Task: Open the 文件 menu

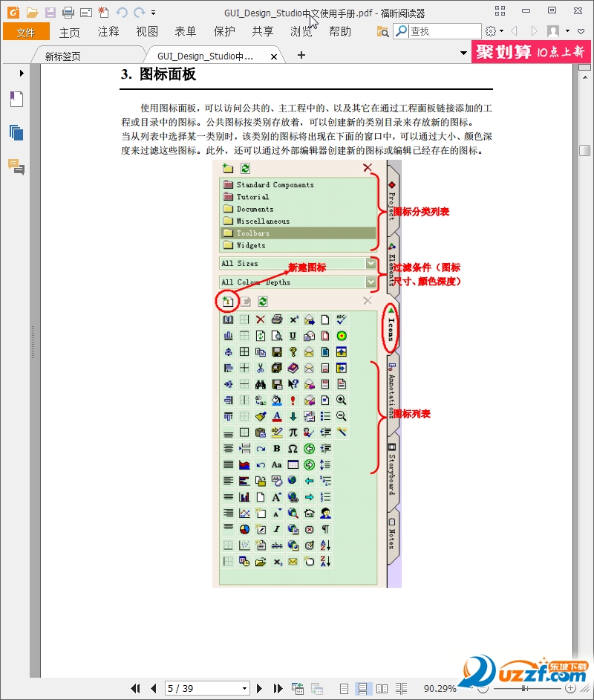Action: 26,32
